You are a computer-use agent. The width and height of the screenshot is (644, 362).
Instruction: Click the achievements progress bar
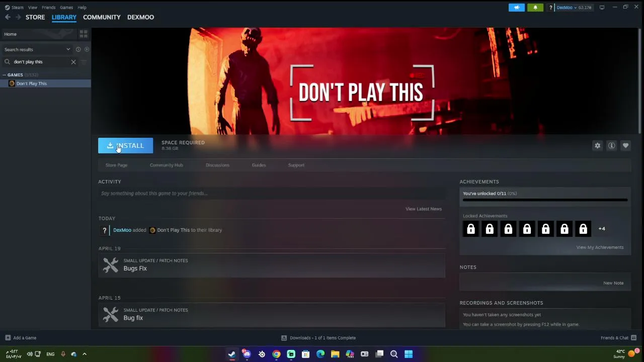tap(545, 200)
